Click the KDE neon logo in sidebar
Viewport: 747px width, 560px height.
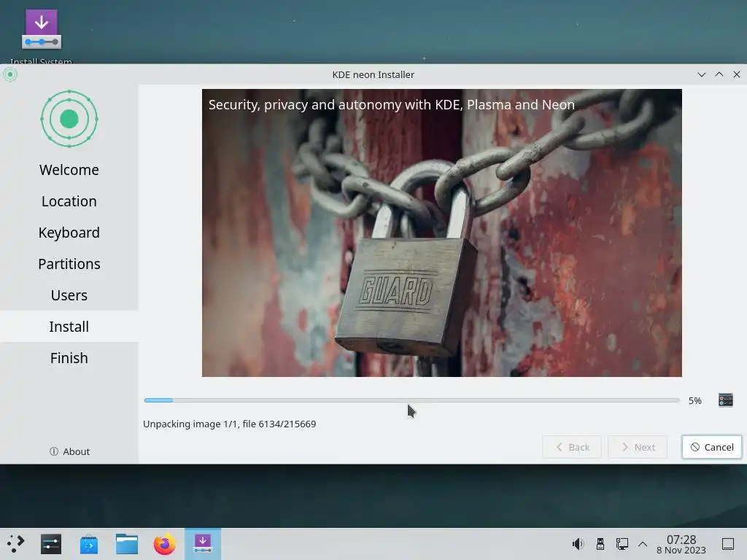click(x=69, y=119)
